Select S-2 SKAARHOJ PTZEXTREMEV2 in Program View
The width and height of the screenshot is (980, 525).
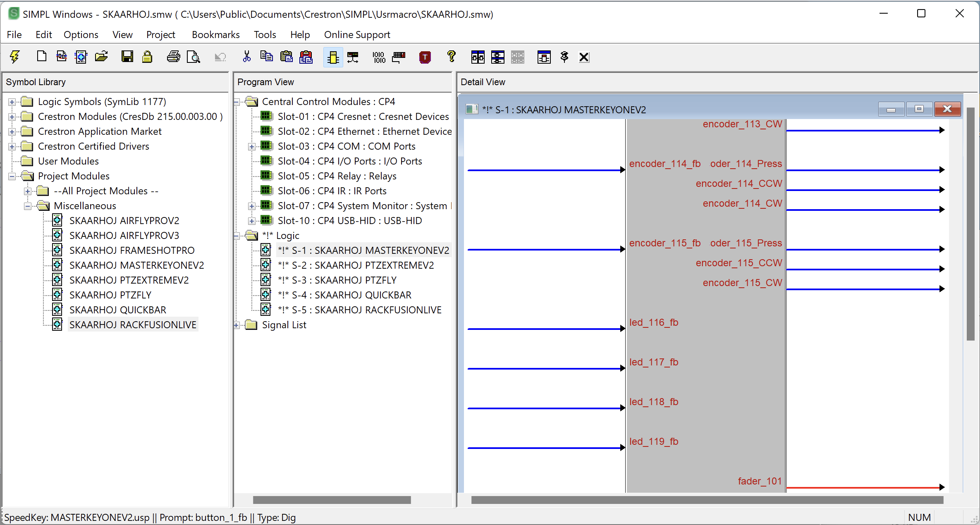(x=356, y=265)
